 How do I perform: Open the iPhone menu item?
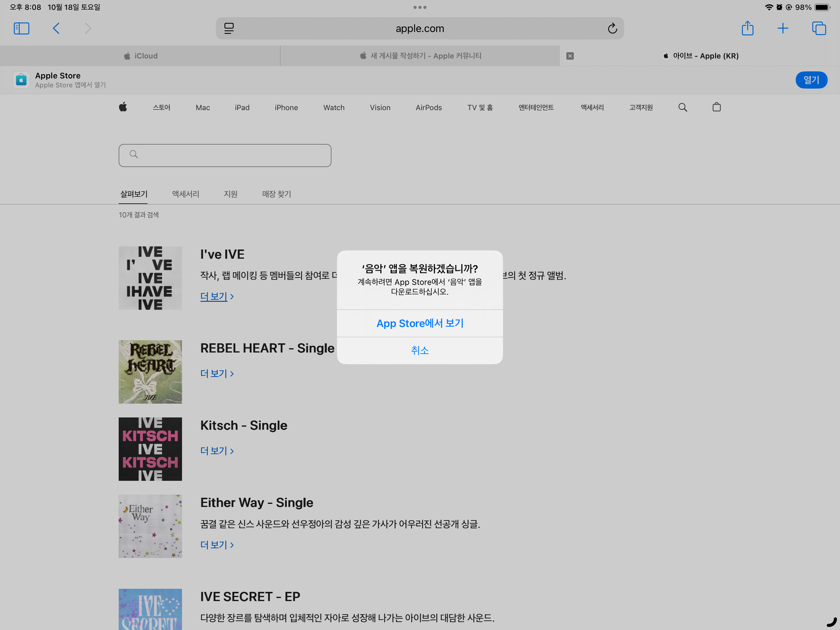coord(286,108)
